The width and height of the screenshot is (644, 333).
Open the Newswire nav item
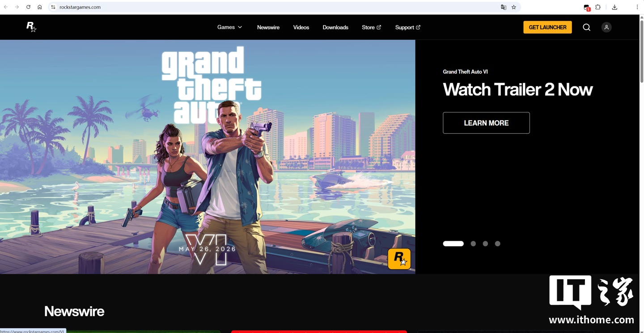click(x=268, y=27)
